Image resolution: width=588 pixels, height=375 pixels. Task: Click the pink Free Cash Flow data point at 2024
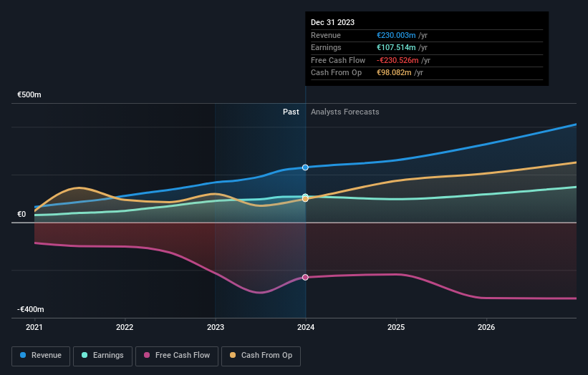pos(305,277)
